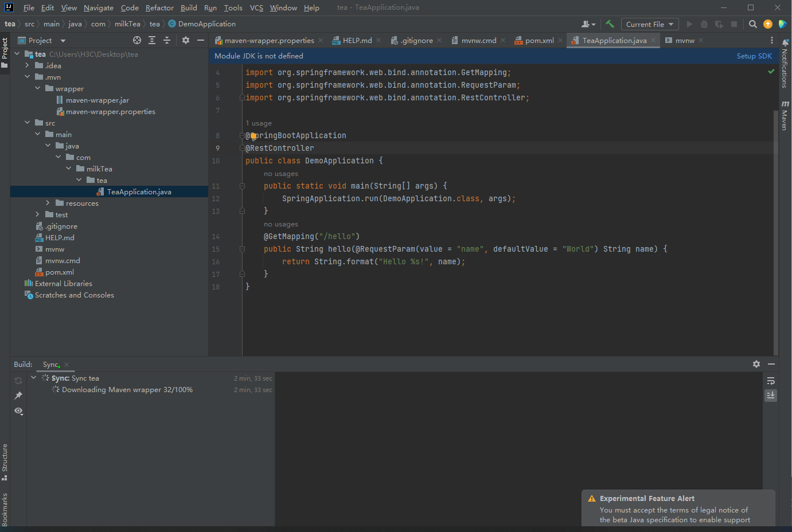Click the Build project hammer icon
Image resolution: width=792 pixels, height=532 pixels.
[x=610, y=24]
